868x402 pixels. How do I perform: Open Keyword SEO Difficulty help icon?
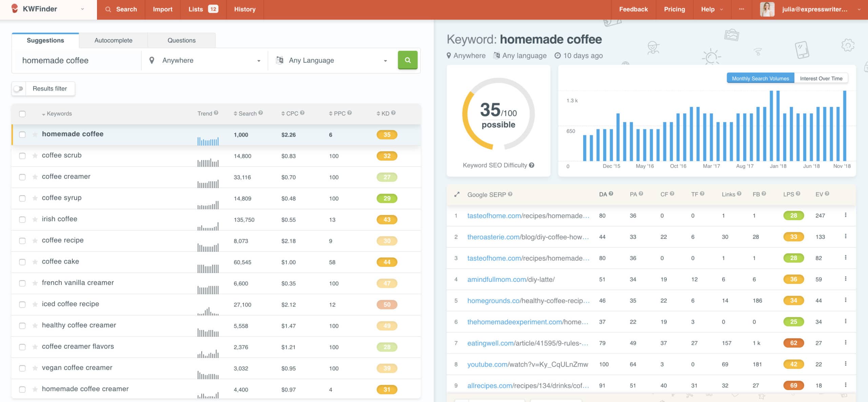pos(532,165)
